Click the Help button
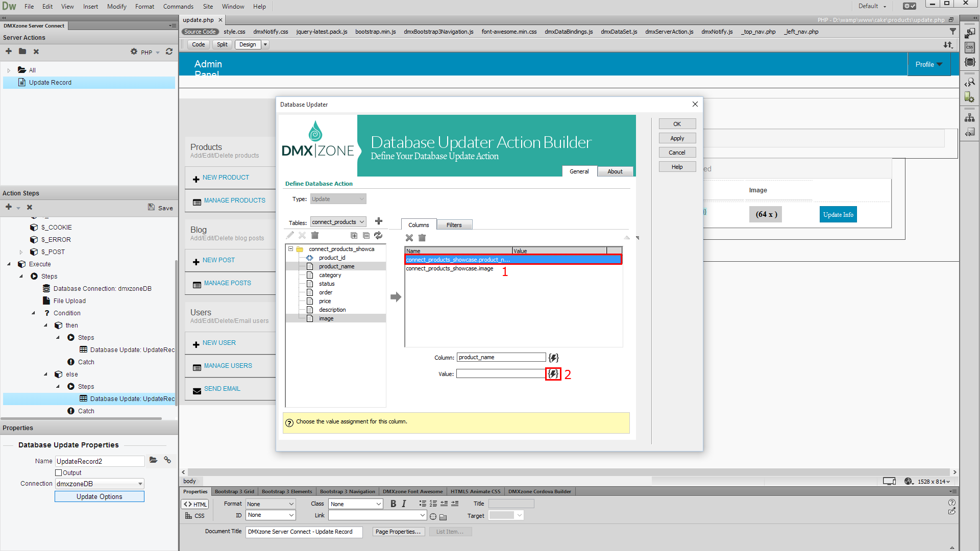Screen dimensions: 980x551 click(677, 167)
